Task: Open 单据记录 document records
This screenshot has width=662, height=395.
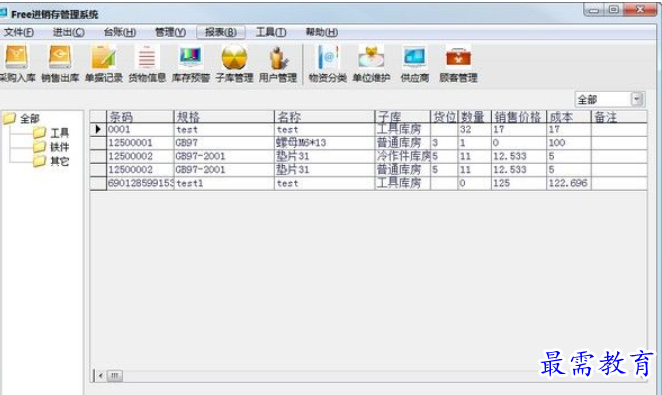Action: click(x=104, y=64)
